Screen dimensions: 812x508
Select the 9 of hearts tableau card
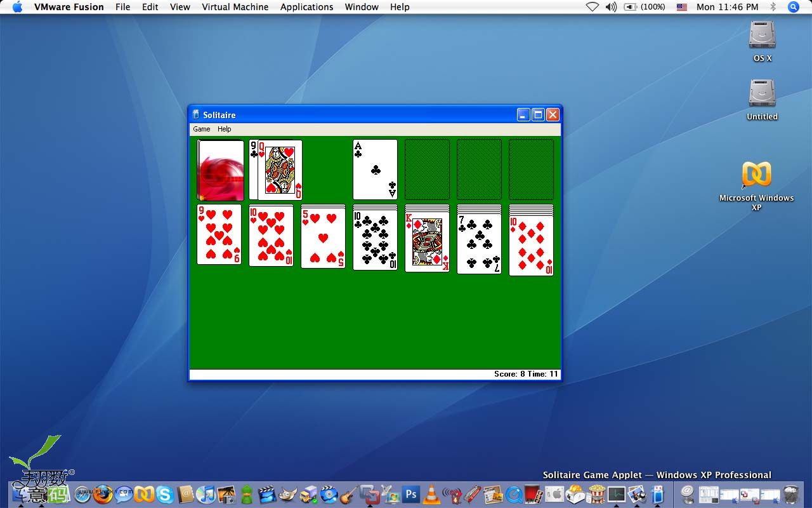tap(219, 234)
